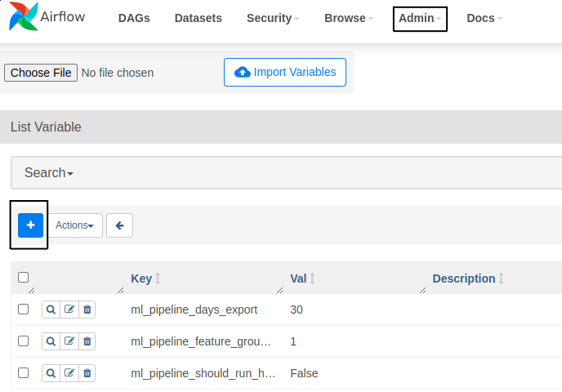The image size is (562, 392).
Task: Go to the DAGs page
Action: [134, 18]
